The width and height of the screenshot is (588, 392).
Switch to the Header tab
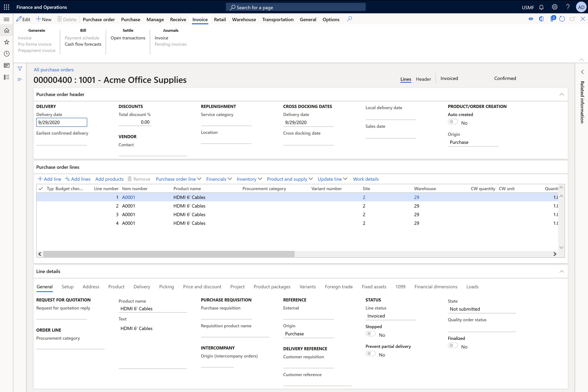(x=423, y=79)
